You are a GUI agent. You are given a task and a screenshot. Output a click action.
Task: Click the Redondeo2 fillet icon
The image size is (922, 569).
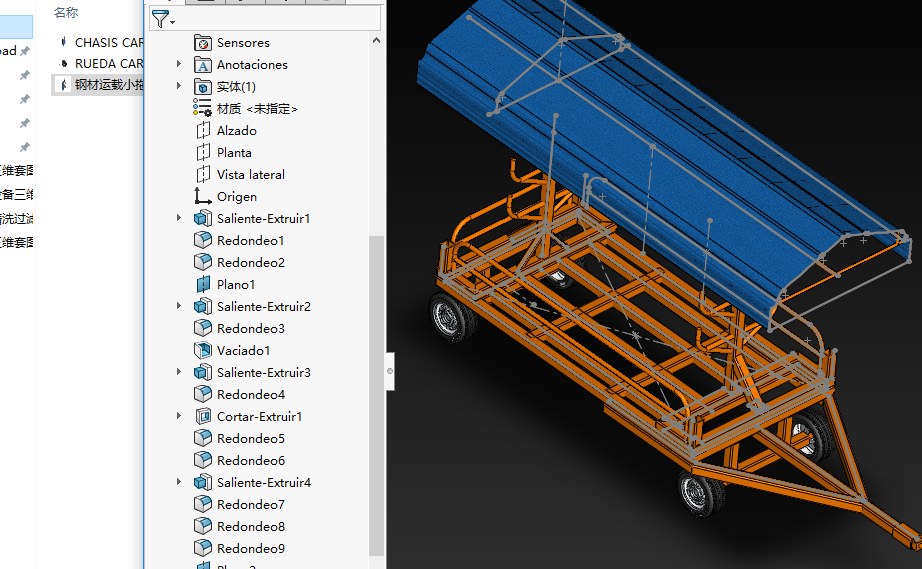(x=202, y=263)
